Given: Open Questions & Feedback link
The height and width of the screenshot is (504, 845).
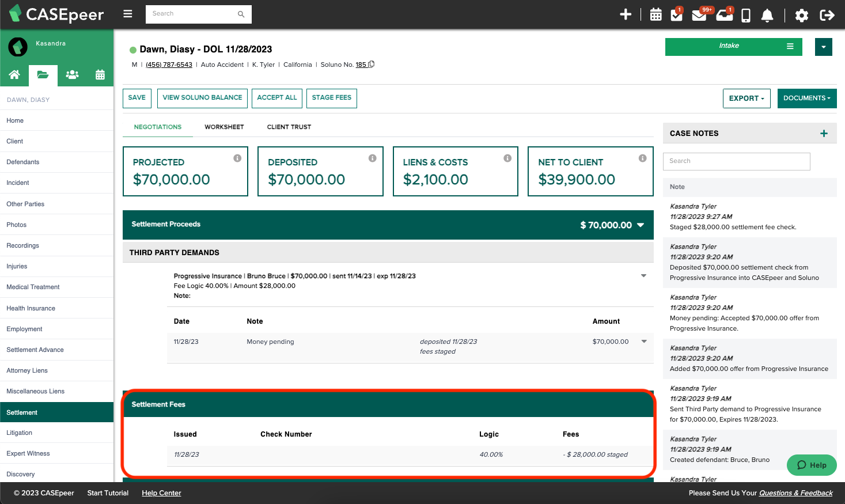Looking at the screenshot, I should coord(795,493).
